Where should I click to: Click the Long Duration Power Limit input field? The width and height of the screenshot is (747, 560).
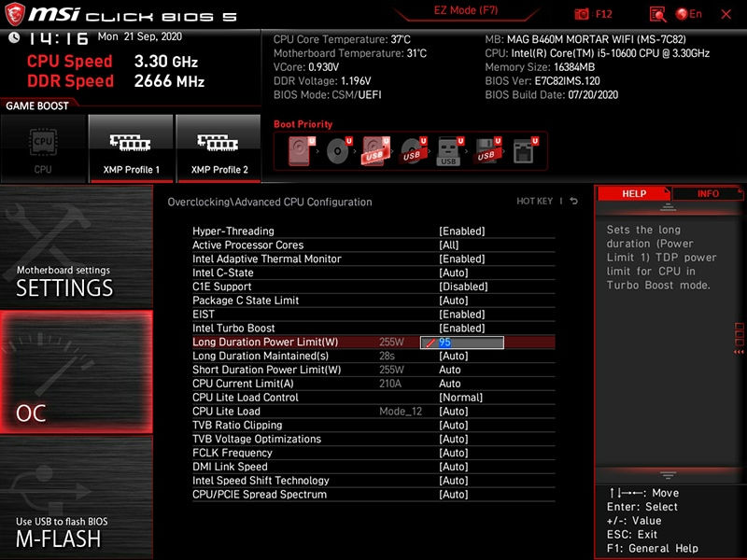coord(461,343)
